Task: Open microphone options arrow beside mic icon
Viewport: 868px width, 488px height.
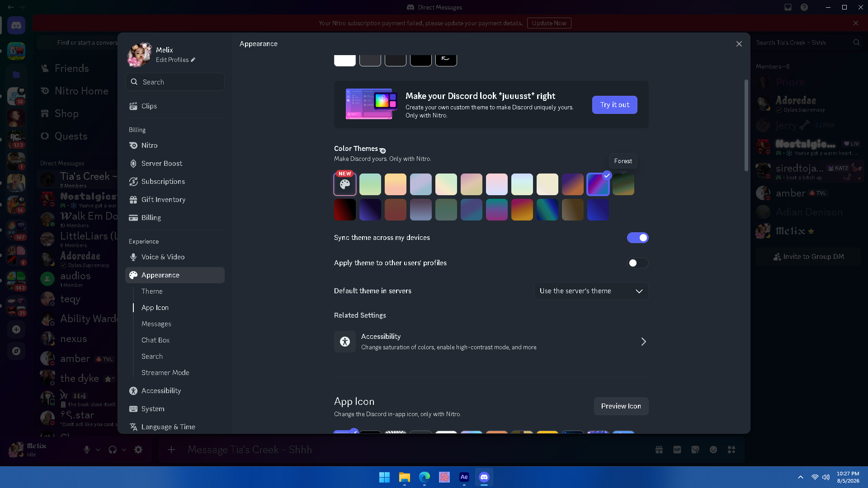Action: [98, 450]
